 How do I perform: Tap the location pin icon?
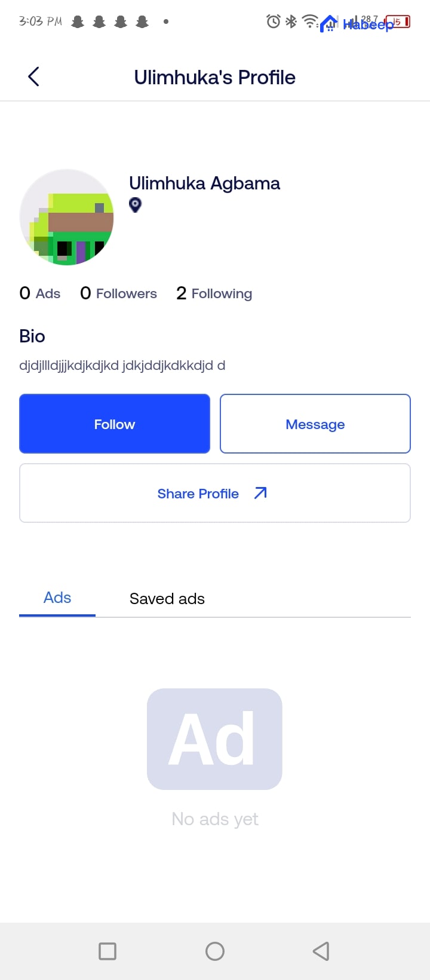pyautogui.click(x=136, y=205)
